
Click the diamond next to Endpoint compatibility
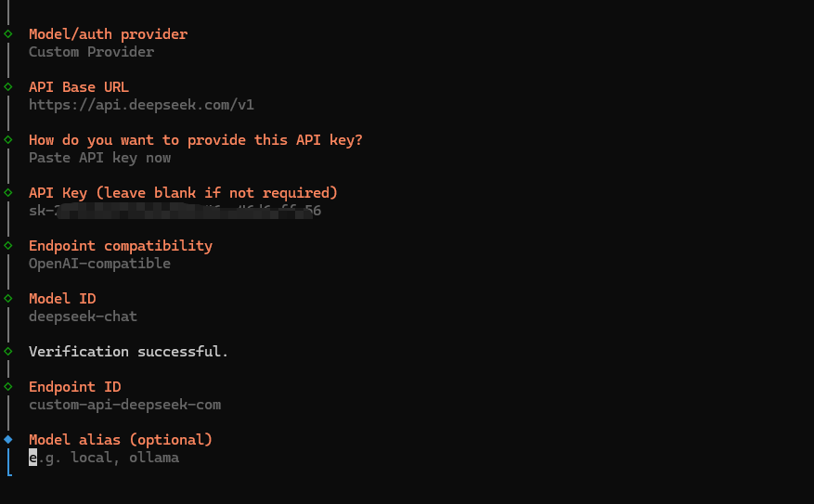pos(8,246)
